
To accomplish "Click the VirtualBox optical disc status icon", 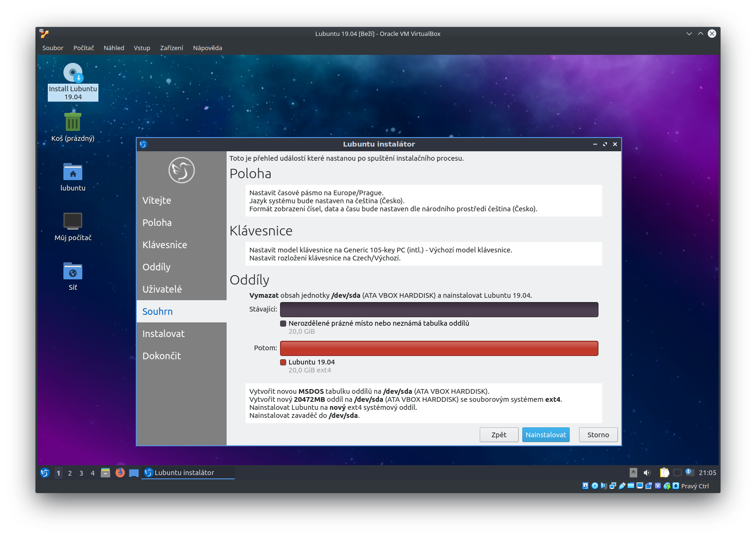I will (x=595, y=486).
